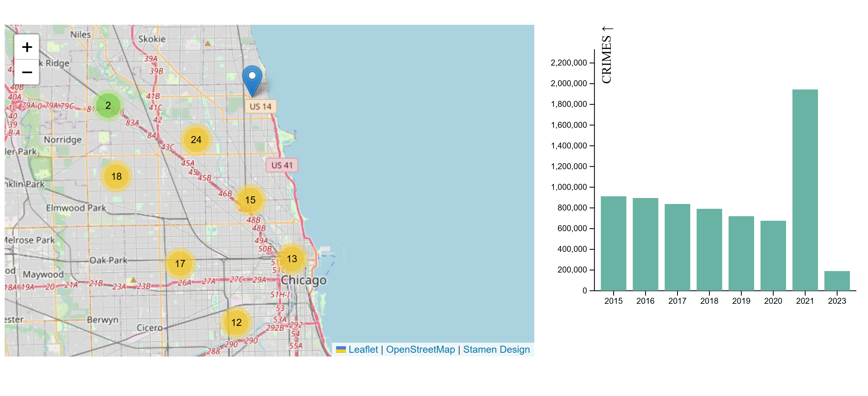Select the cluster marker with count 15
The height and width of the screenshot is (396, 868).
pos(250,200)
